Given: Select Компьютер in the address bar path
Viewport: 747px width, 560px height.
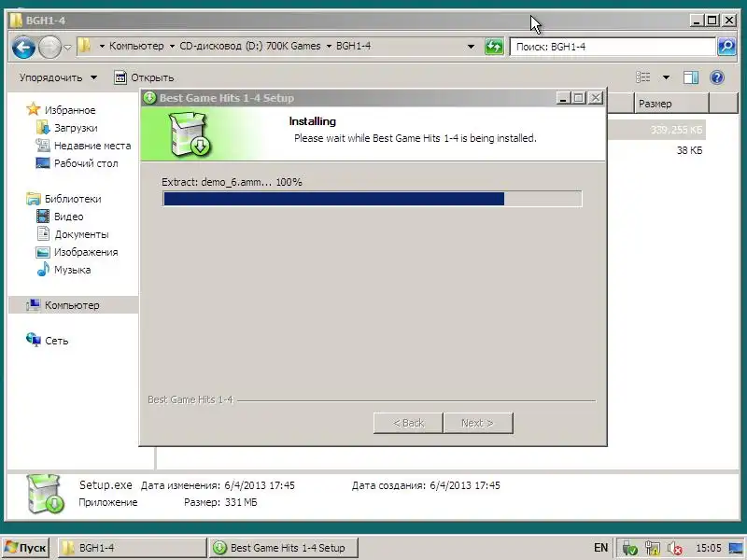Looking at the screenshot, I should tap(136, 46).
